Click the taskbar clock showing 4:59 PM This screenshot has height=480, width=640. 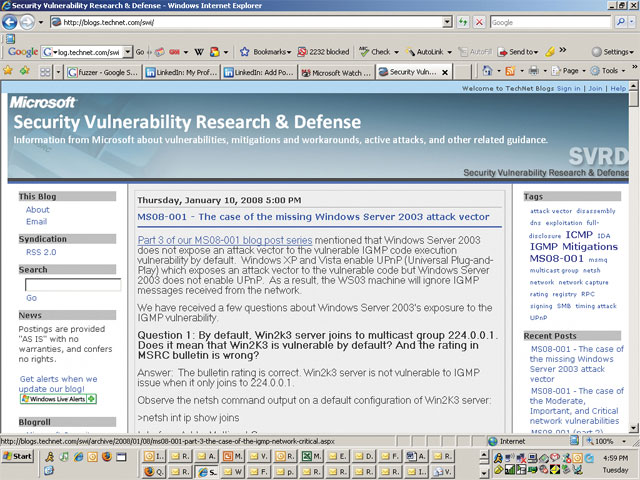pyautogui.click(x=615, y=458)
